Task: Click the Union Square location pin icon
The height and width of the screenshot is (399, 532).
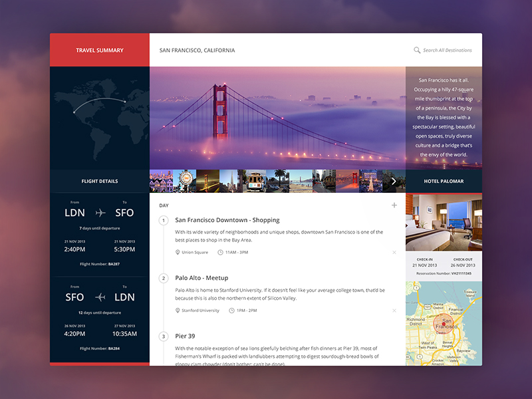Action: pyautogui.click(x=178, y=253)
